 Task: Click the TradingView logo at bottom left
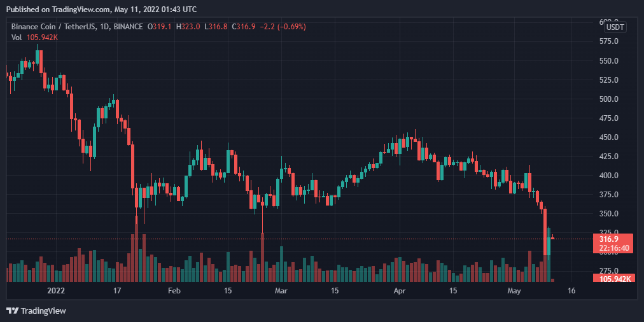pos(36,311)
